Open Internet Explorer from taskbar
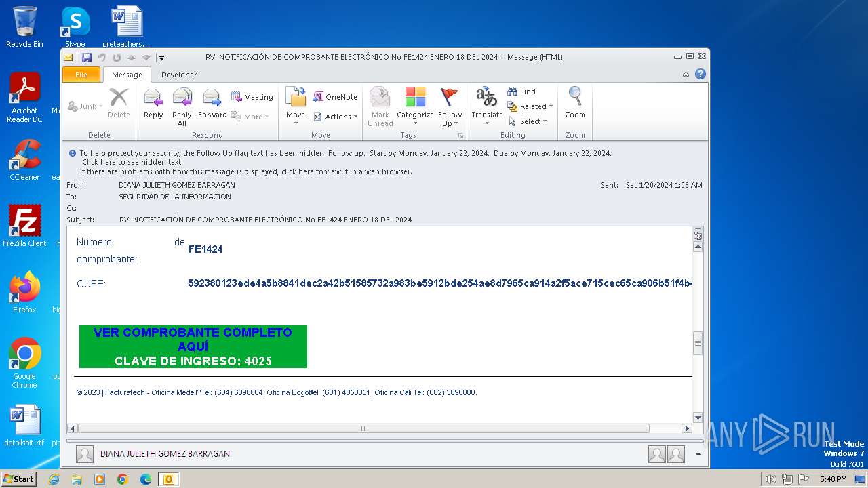 (54, 479)
